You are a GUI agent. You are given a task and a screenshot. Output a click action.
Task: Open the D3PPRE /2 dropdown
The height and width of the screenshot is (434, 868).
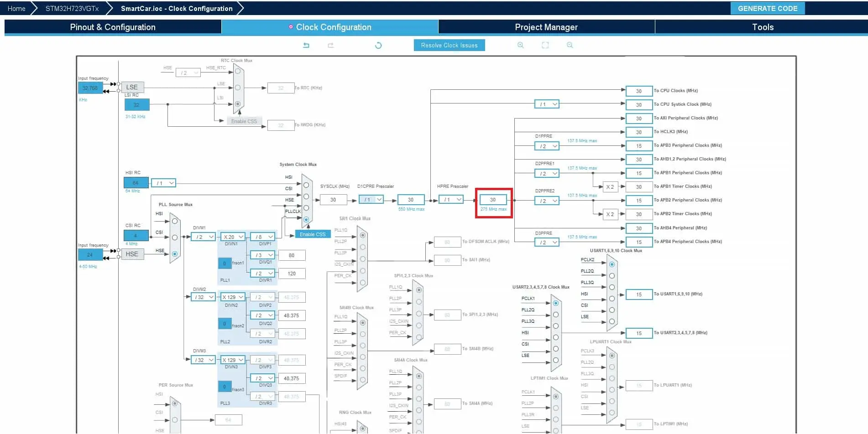pos(547,243)
